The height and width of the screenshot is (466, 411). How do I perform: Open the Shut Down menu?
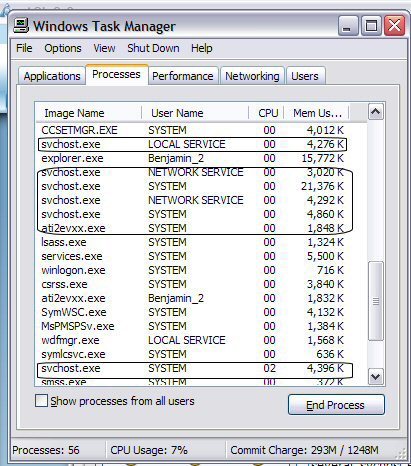tap(153, 48)
